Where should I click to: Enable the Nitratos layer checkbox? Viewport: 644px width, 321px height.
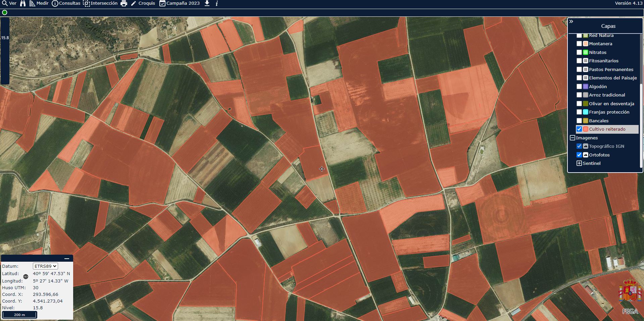(579, 52)
